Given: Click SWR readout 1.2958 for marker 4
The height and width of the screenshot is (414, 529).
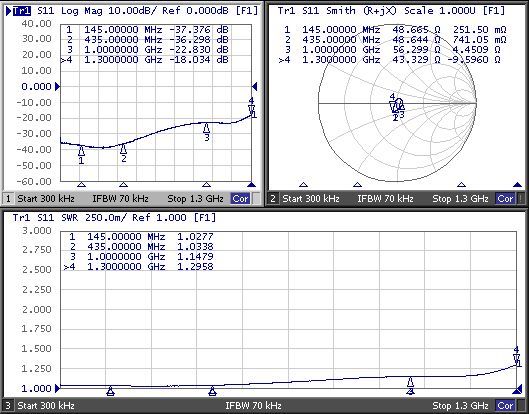Looking at the screenshot, I should tap(195, 267).
